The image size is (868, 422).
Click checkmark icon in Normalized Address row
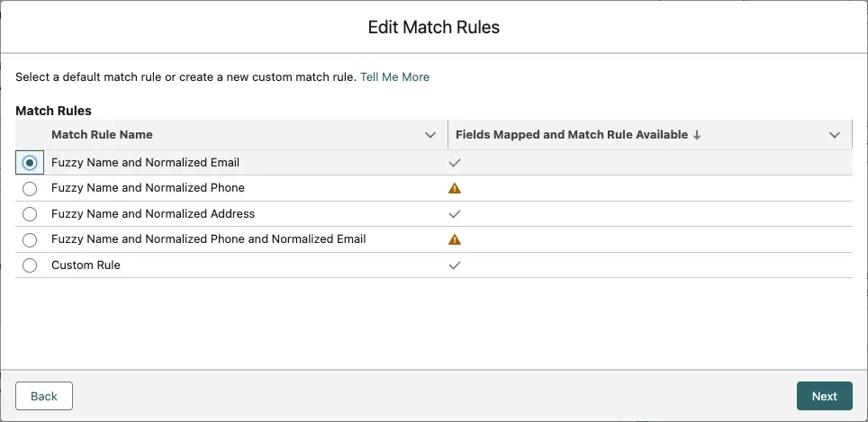[455, 214]
